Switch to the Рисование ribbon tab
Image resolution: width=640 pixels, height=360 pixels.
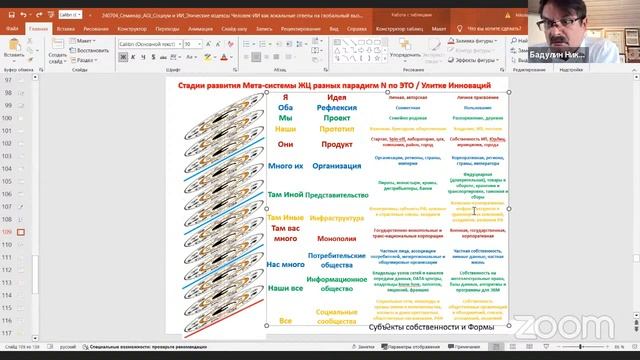click(x=96, y=29)
